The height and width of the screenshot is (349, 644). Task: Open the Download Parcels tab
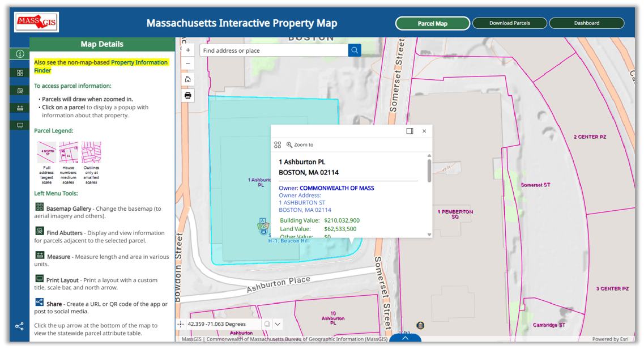pyautogui.click(x=510, y=23)
